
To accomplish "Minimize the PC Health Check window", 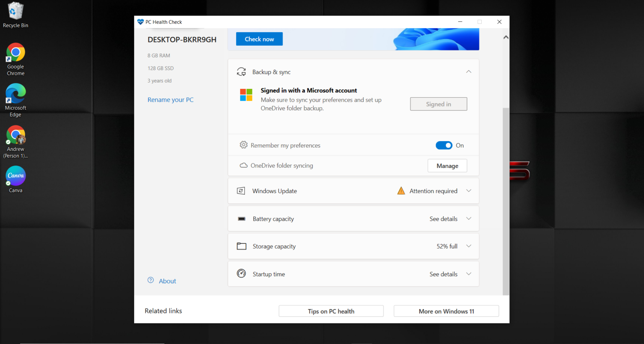I will tap(460, 22).
